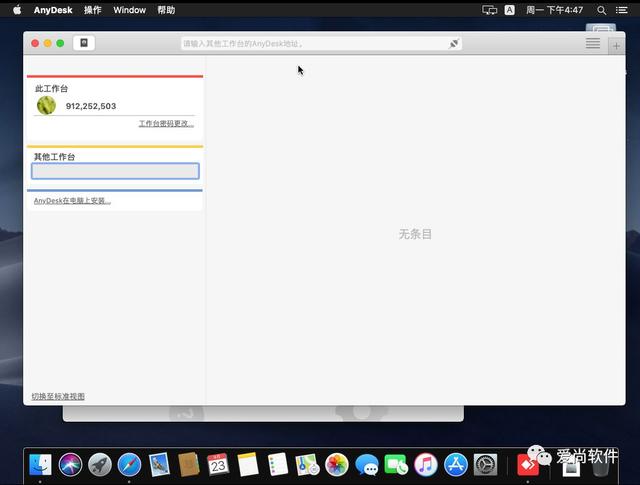The image size is (640, 485).
Task: Open App Store from the Dock
Action: coord(456,465)
